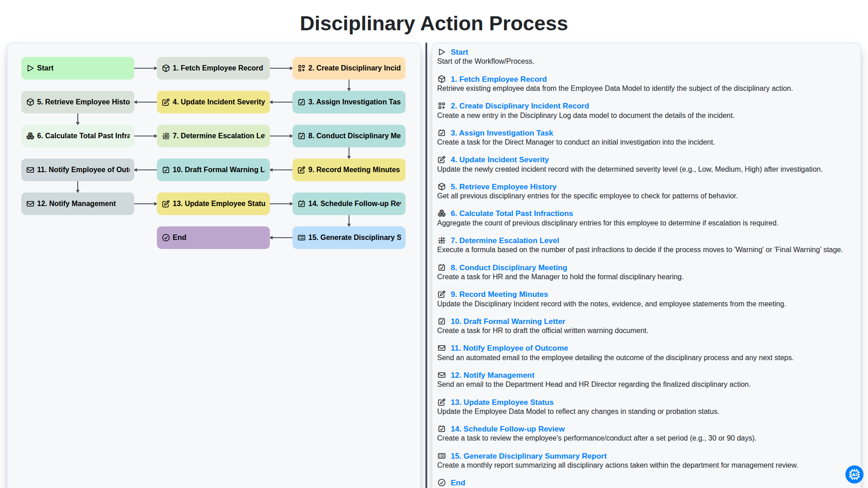Screen dimensions: 868x488
Task: Open the End link in step list
Action: tap(458, 483)
